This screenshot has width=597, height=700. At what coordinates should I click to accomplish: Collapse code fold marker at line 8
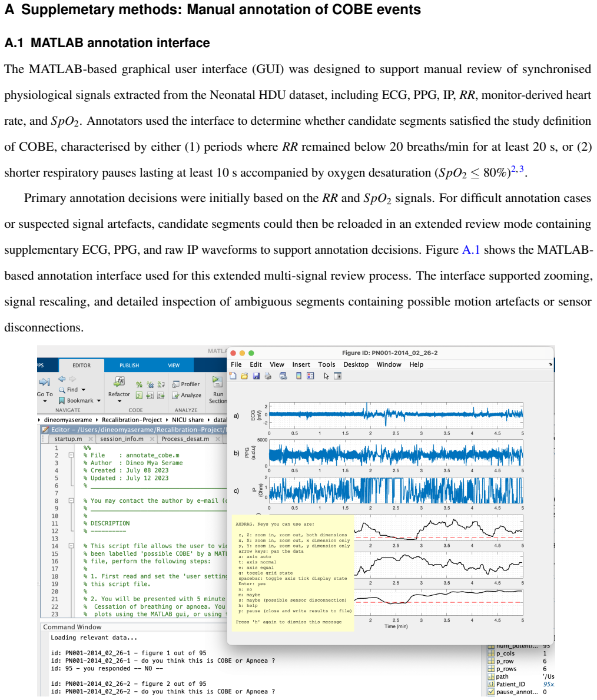click(x=71, y=501)
